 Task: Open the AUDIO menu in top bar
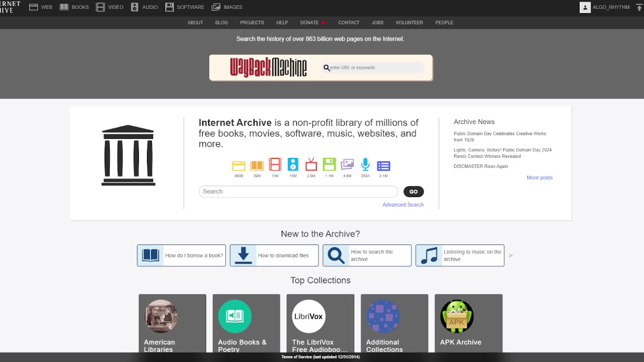pyautogui.click(x=144, y=7)
